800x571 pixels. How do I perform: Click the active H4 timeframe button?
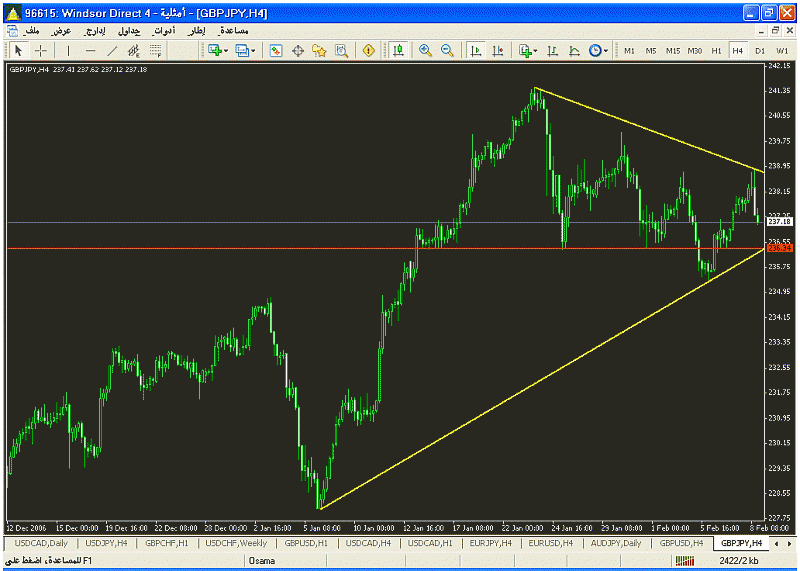tap(737, 51)
